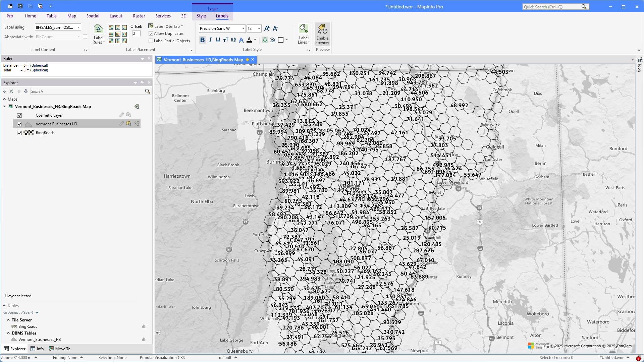Click the edit pencil for Vermont Businesses H3
Image resolution: width=644 pixels, height=362 pixels.
pos(121,124)
